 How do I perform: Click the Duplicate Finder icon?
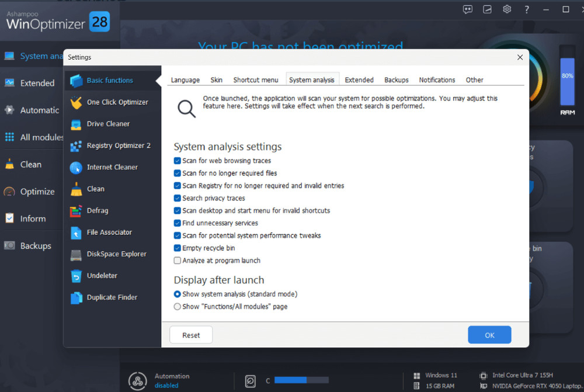point(77,297)
